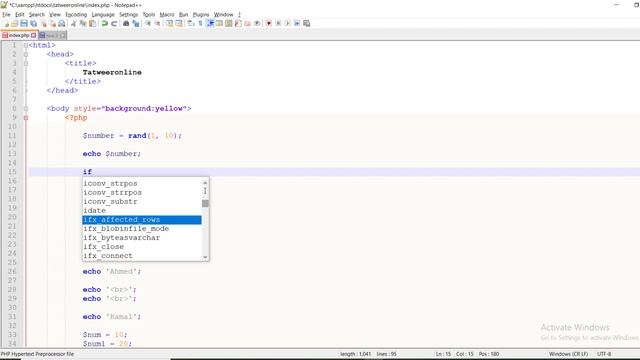Open the Language menu
The height and width of the screenshot is (360, 640).
click(103, 15)
